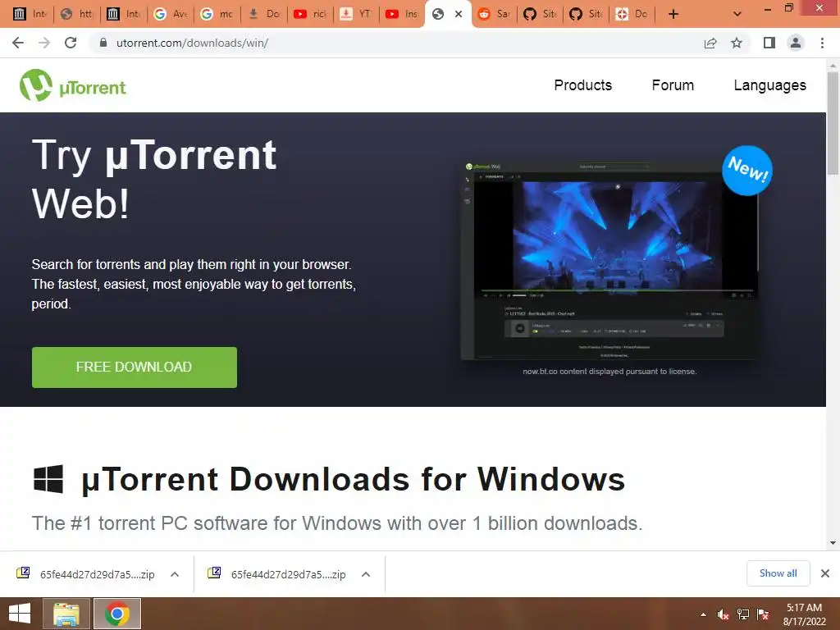Bookmark this page with the star icon
The image size is (840, 630).
point(737,43)
